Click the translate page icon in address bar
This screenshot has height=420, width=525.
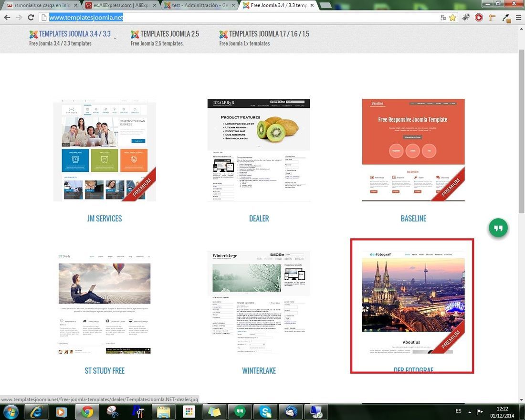pos(443,17)
